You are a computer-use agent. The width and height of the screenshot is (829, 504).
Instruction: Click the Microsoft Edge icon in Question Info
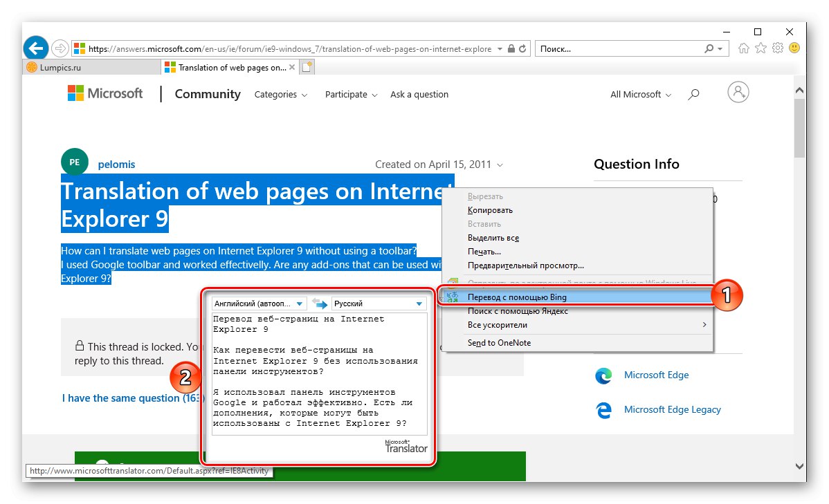(603, 375)
